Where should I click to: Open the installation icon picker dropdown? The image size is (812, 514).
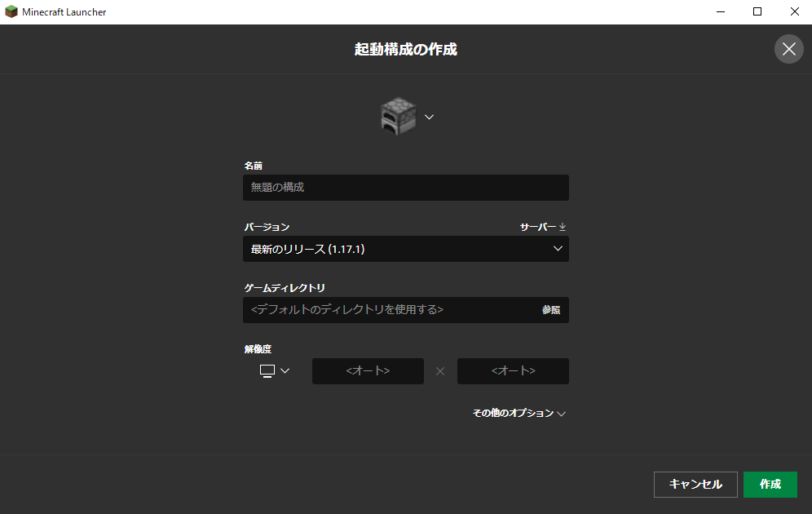(429, 117)
